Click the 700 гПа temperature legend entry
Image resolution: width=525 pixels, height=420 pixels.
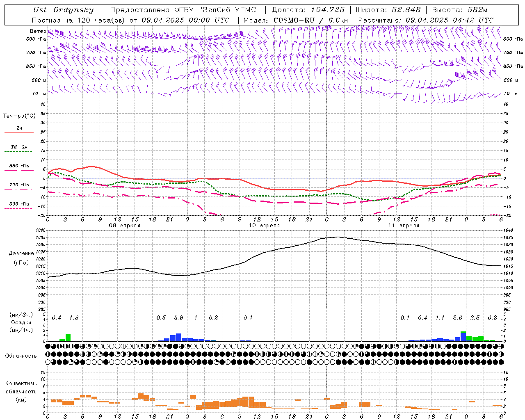pos(19,185)
